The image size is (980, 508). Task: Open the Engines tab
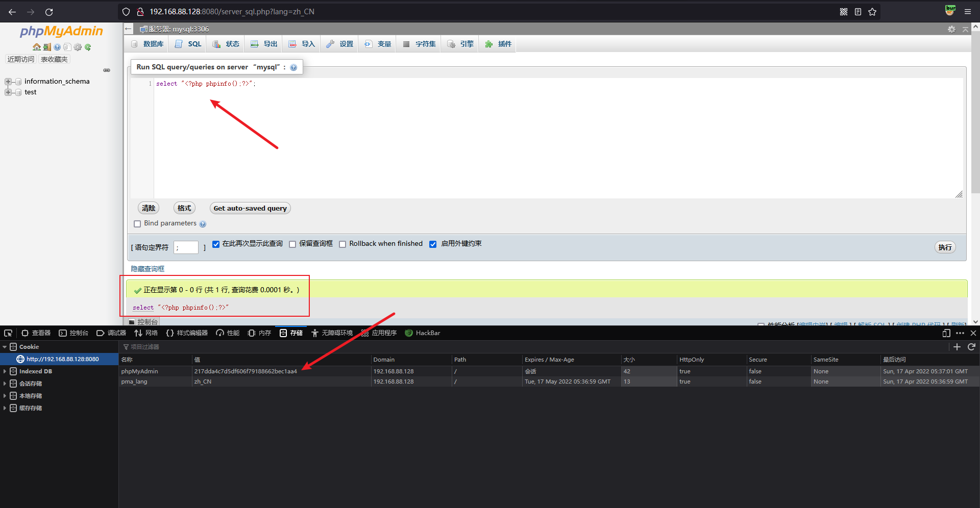[x=460, y=44]
